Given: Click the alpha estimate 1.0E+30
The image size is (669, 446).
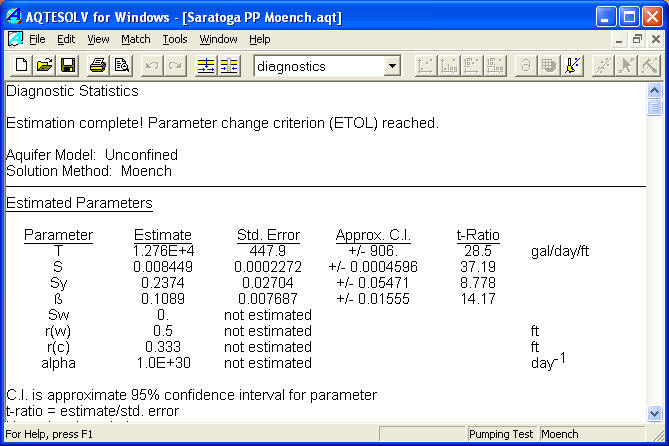Looking at the screenshot, I should click(x=163, y=363).
